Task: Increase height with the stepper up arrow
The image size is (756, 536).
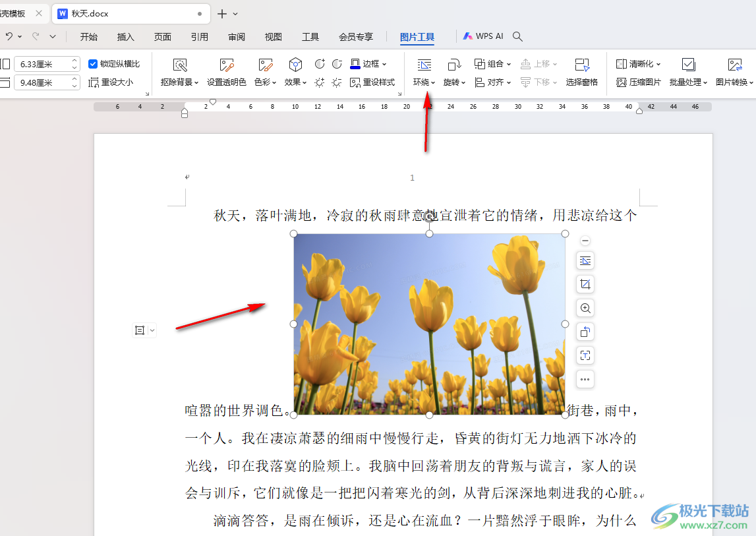Action: click(x=74, y=61)
